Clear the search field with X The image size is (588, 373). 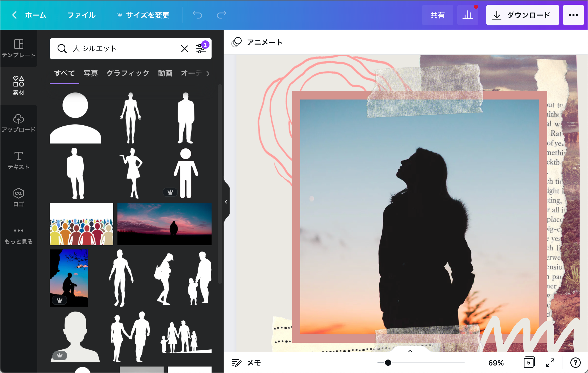click(x=184, y=49)
